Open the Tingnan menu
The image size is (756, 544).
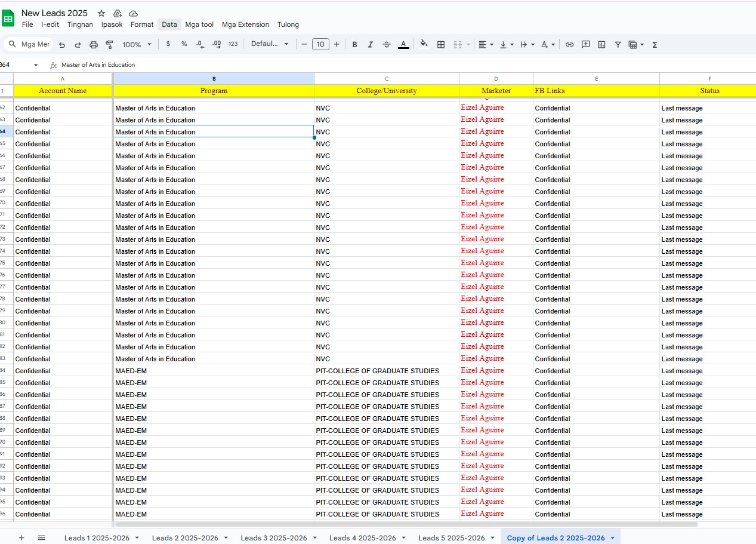(x=80, y=24)
